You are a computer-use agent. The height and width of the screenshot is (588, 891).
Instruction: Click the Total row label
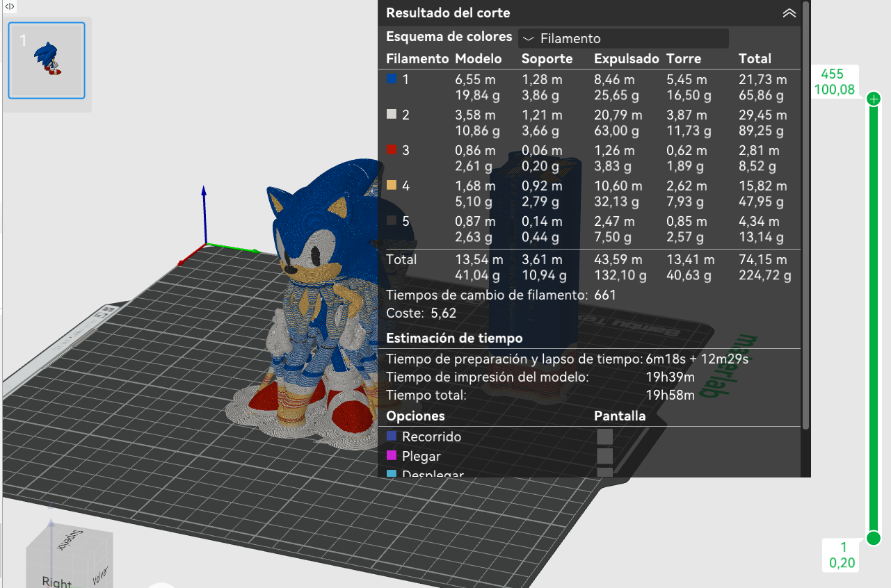coord(401,260)
